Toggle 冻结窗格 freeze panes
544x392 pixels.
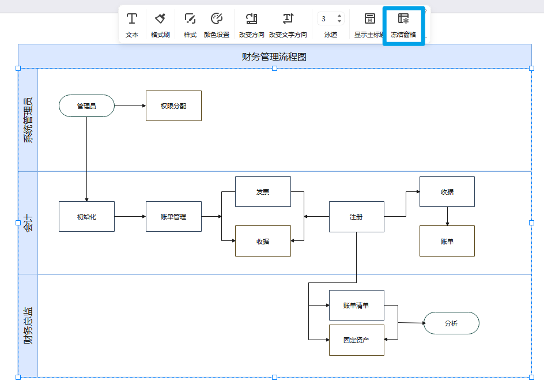[403, 25]
